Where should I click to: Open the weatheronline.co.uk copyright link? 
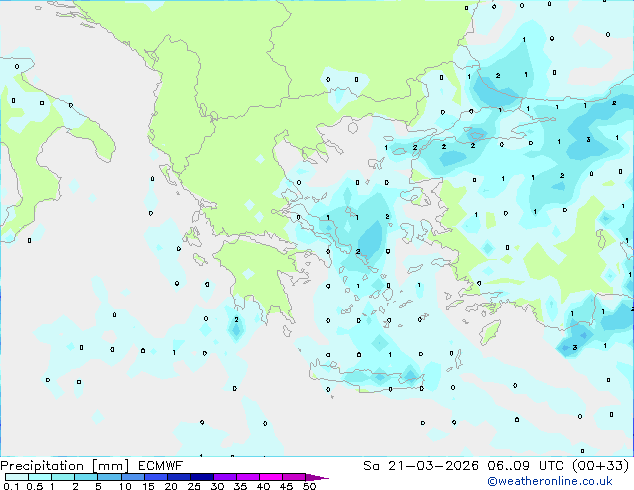point(550,481)
